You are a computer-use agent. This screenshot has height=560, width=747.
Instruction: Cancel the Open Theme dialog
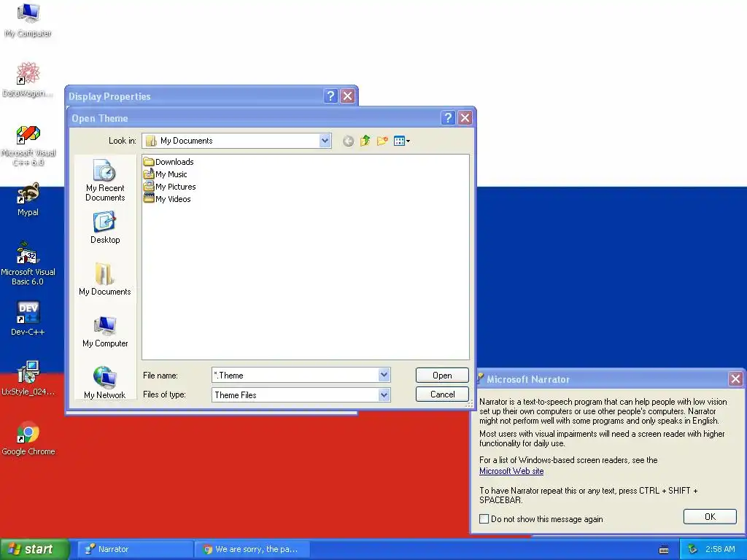pos(442,394)
